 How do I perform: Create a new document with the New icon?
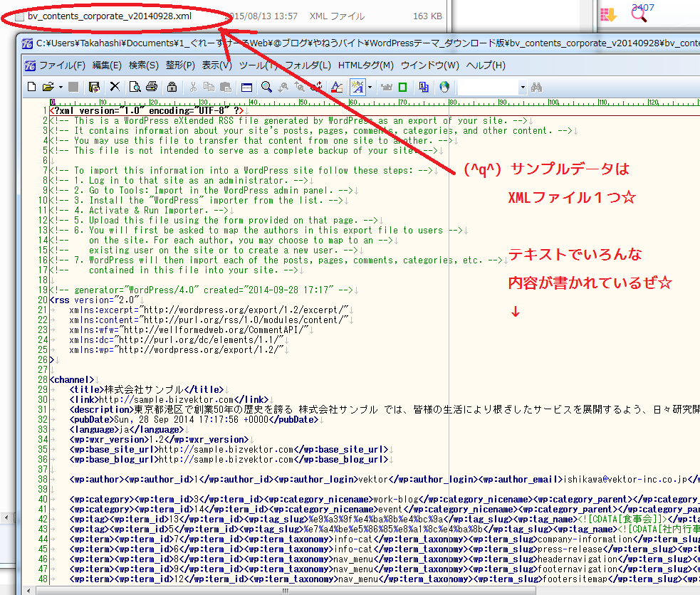tap(32, 87)
